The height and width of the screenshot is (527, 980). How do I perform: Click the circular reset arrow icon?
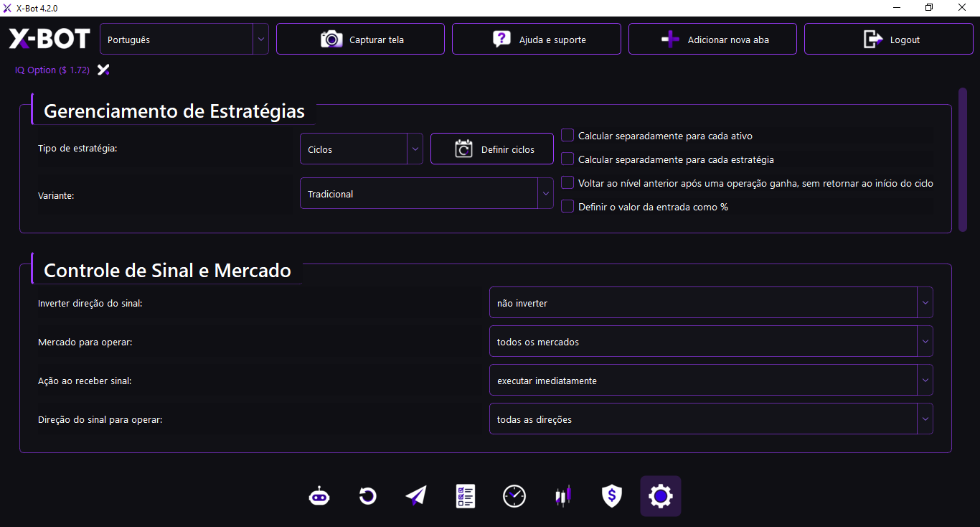pyautogui.click(x=368, y=496)
